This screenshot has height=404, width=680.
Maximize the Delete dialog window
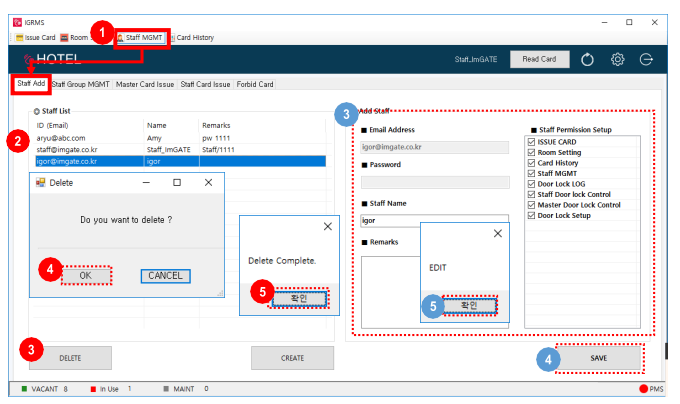pyautogui.click(x=177, y=182)
